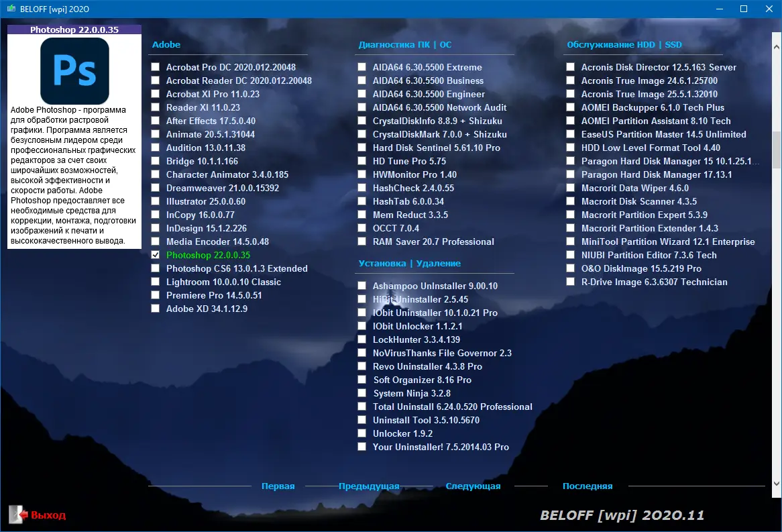Click LockHunter 3.3.4.139 label
This screenshot has height=532, width=782.
coord(416,340)
